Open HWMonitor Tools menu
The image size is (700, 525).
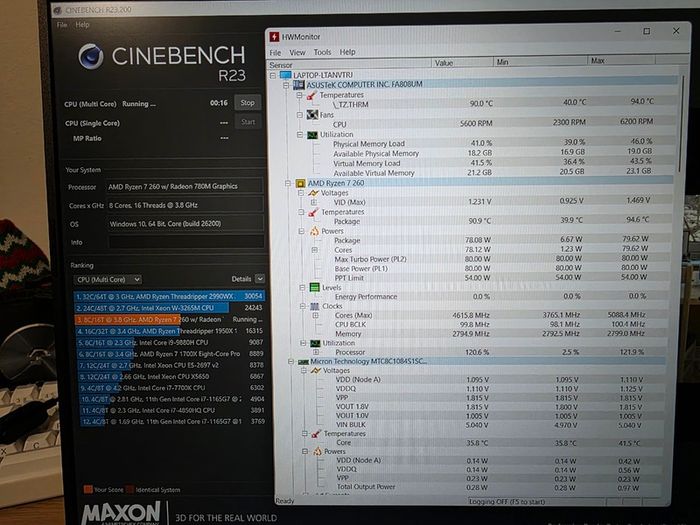[x=322, y=52]
